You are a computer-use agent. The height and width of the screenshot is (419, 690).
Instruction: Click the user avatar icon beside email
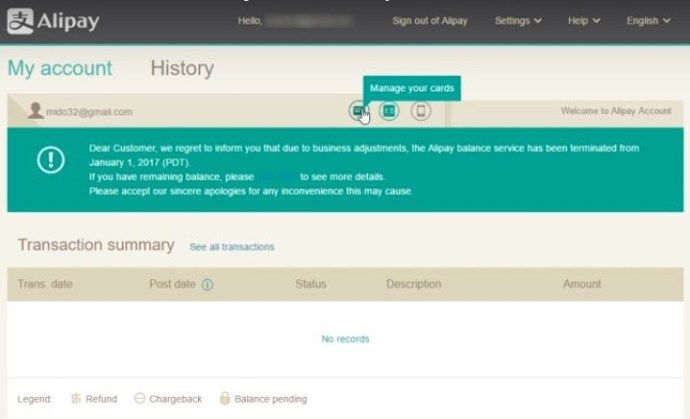click(35, 111)
